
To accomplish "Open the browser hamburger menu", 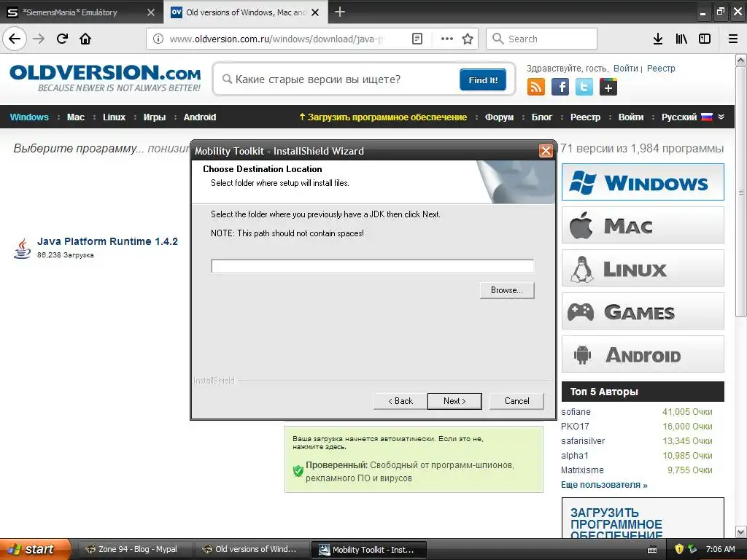I will point(733,39).
